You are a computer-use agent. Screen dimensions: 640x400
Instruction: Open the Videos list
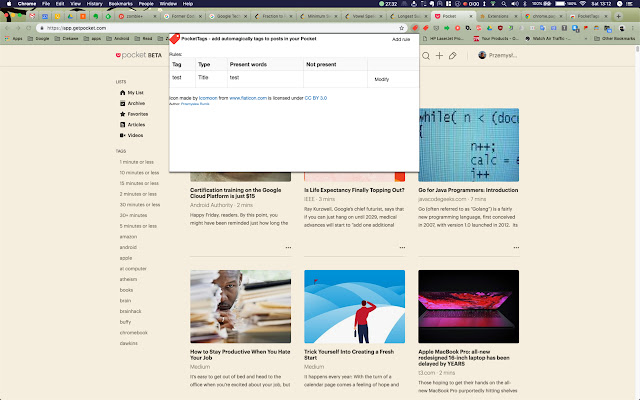(x=135, y=135)
